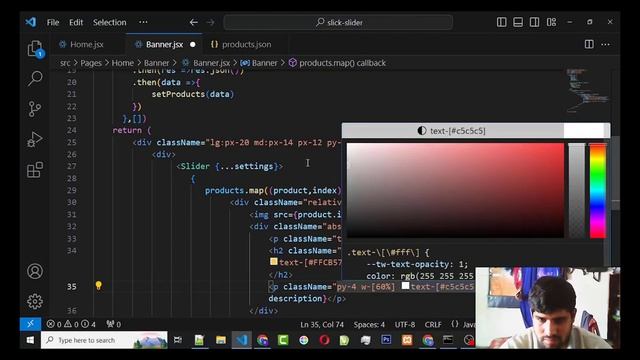Toggle color format in picker header

(453, 131)
